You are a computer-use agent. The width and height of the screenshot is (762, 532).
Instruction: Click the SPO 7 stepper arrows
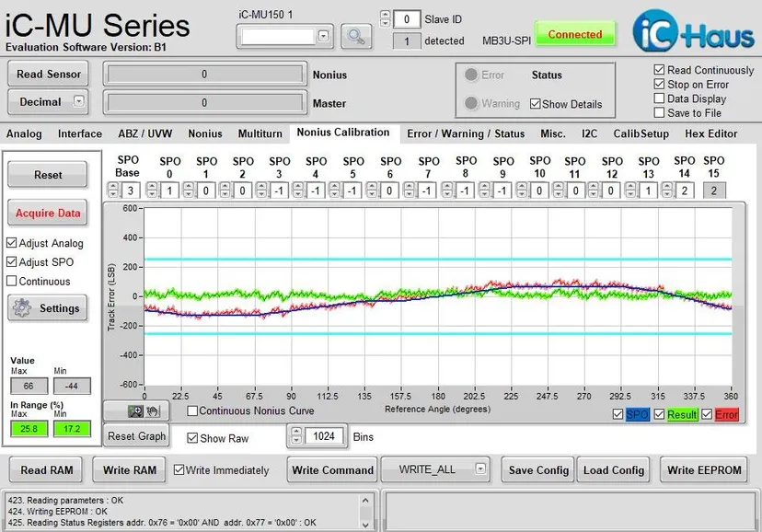click(409, 190)
